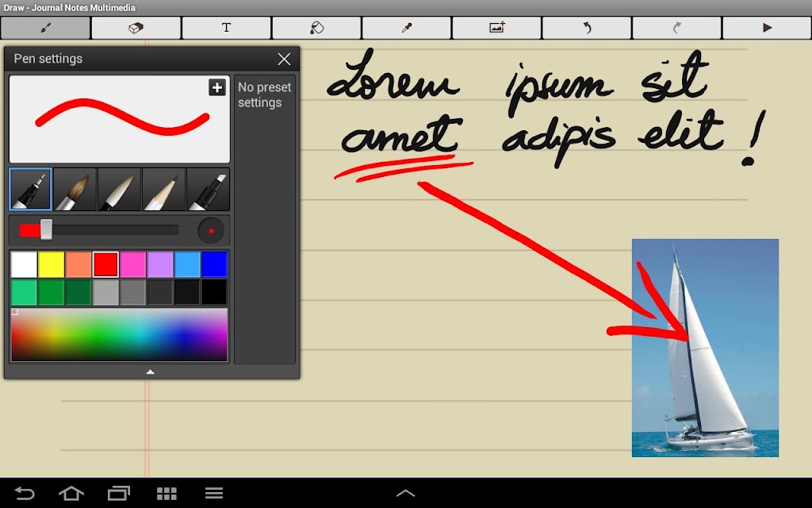This screenshot has height=508, width=812.
Task: Pick the highlighter marker pen type
Action: click(x=209, y=189)
